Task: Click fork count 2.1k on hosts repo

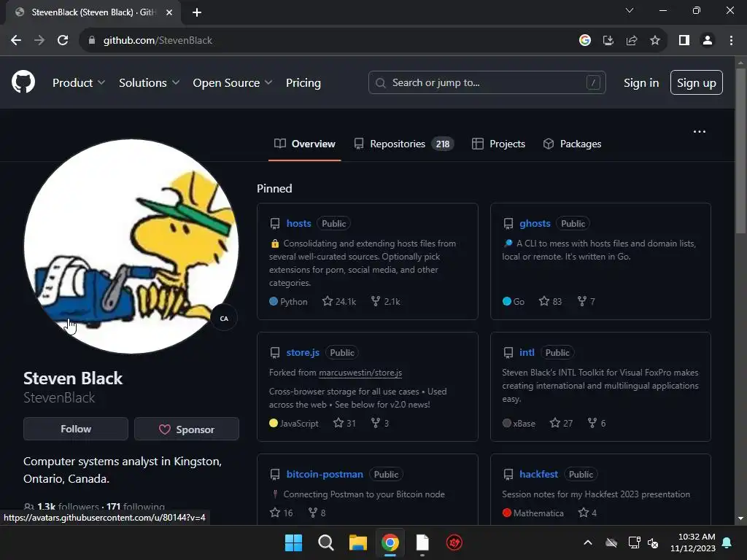Action: [385, 301]
